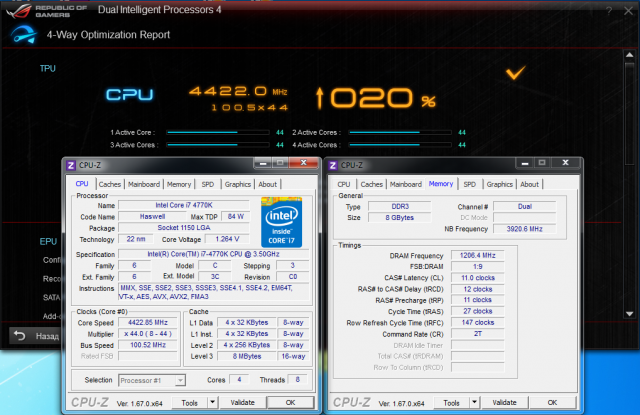Screen dimensions: 640x415
Task: Maximize the left CPU-Z window
Action: point(280,163)
